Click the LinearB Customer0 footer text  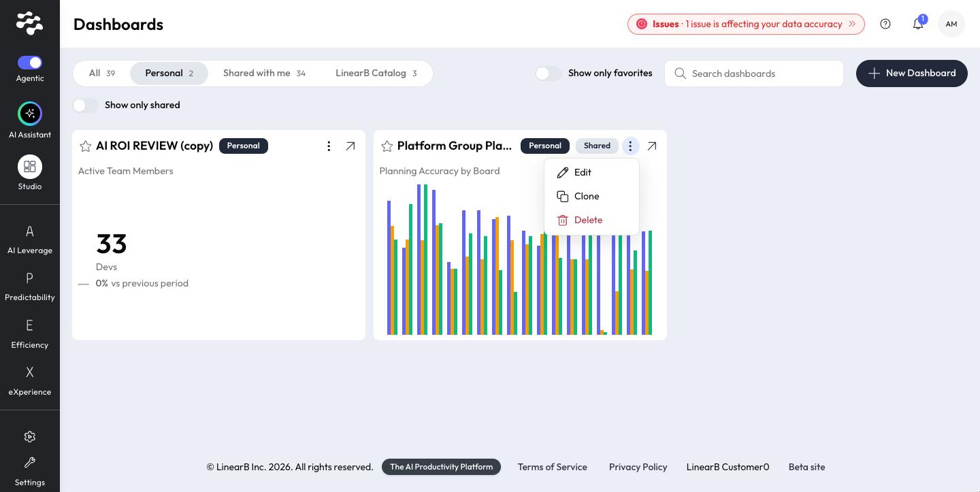(728, 467)
